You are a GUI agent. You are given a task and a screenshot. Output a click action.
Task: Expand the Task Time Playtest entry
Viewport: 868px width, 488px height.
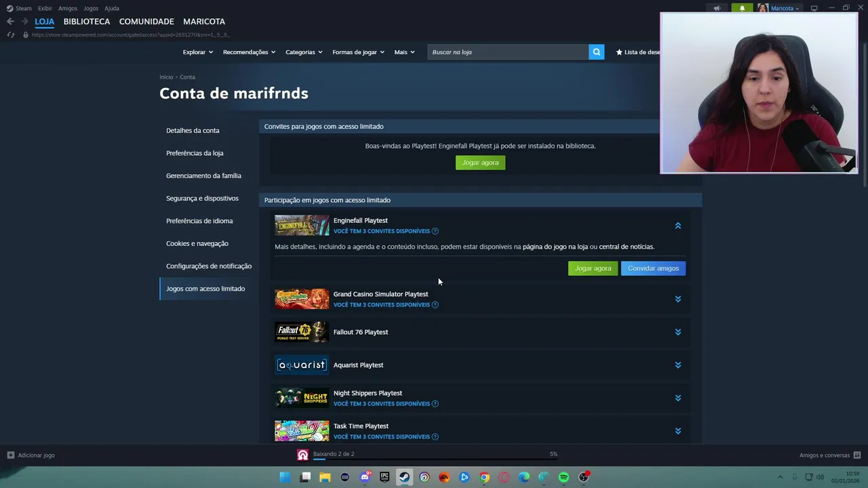(x=677, y=431)
